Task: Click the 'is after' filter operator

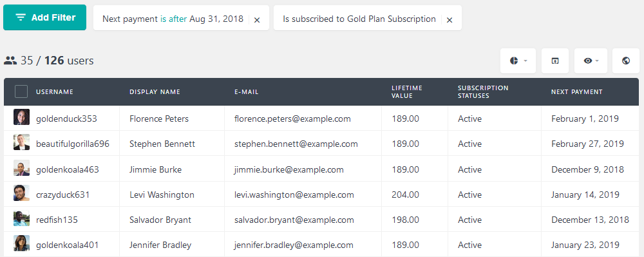Action: point(173,19)
